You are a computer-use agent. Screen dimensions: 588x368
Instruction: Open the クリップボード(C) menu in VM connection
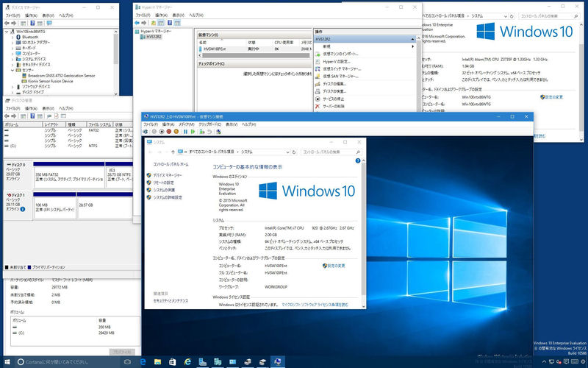click(x=210, y=124)
